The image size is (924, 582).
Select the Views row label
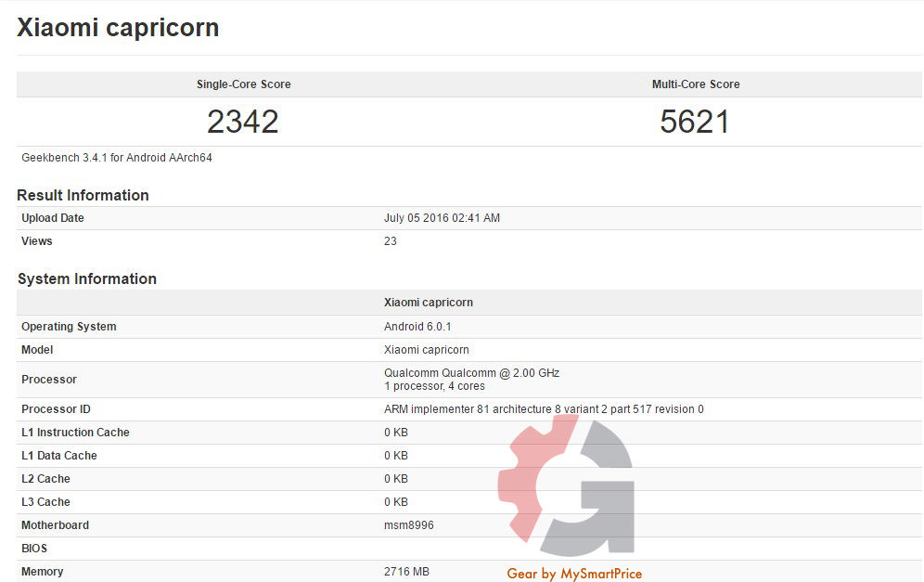click(x=36, y=240)
